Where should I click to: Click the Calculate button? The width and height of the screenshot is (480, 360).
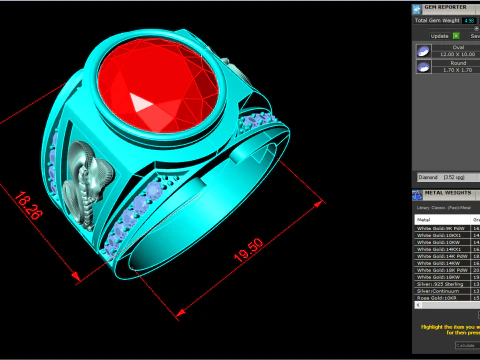[468, 345]
